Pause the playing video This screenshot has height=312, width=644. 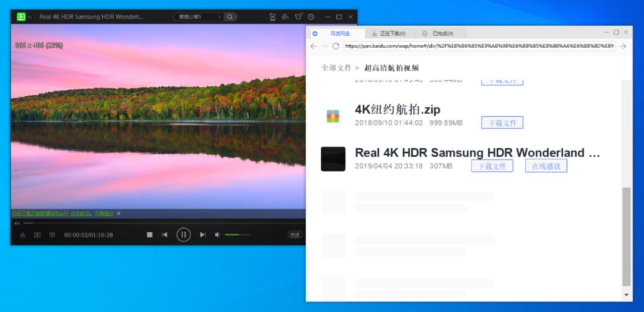[x=184, y=235]
